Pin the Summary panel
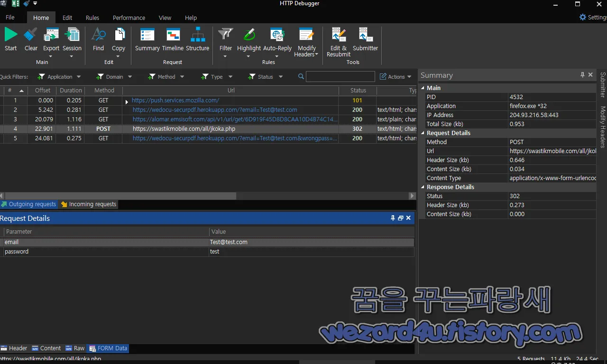The width and height of the screenshot is (607, 364). pyautogui.click(x=582, y=75)
